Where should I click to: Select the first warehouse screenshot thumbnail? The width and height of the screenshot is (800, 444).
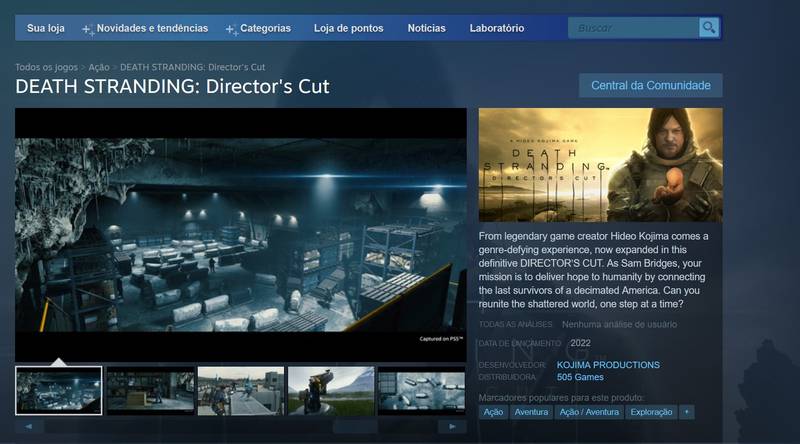tap(59, 390)
